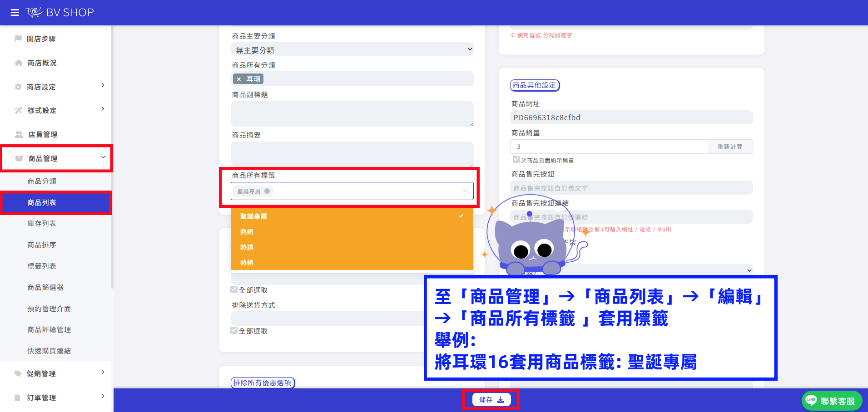Remove the 耳環 category chip
Image resolution: width=868 pixels, height=412 pixels.
pos(238,79)
